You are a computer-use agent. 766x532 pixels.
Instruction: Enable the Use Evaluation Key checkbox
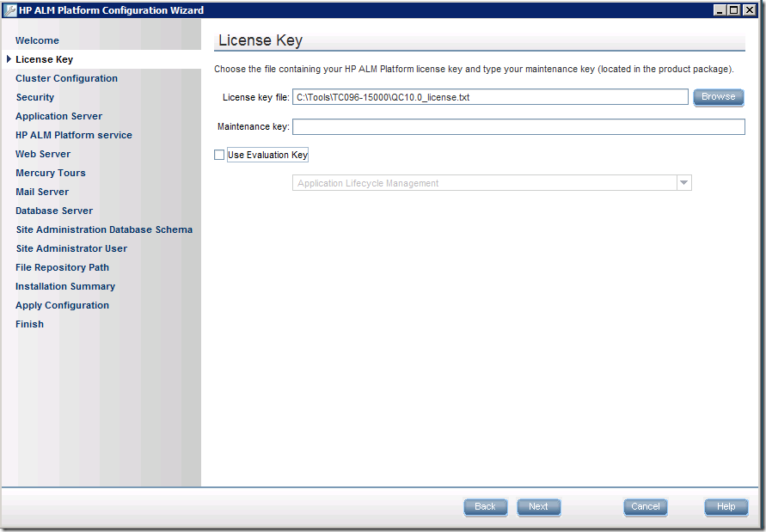tap(219, 155)
